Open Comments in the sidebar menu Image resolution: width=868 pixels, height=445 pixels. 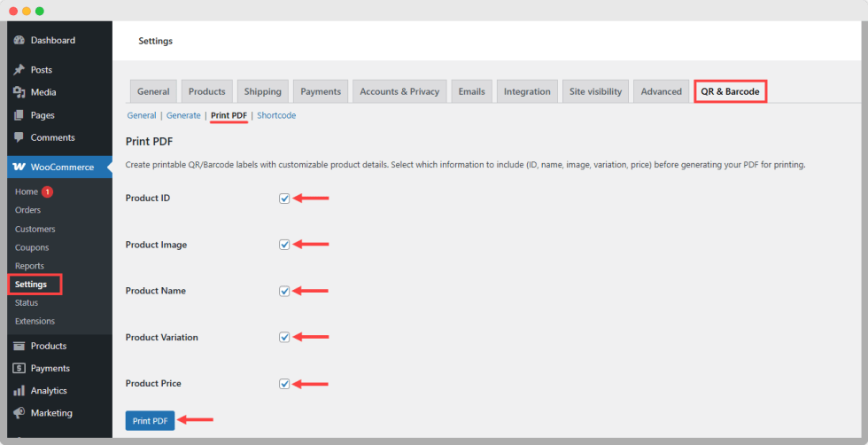pyautogui.click(x=52, y=137)
